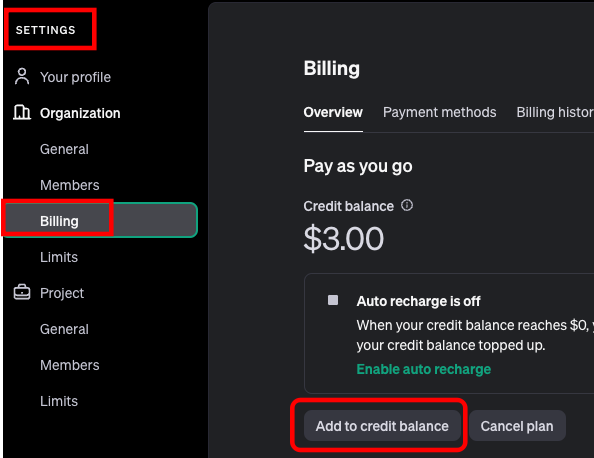Open Members under Project

pos(70,365)
